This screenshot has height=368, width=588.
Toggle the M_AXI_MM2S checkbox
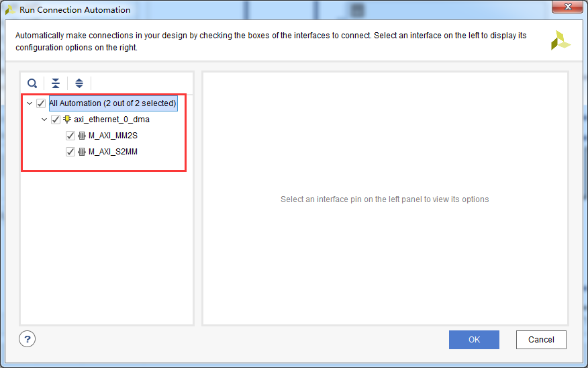click(x=70, y=136)
